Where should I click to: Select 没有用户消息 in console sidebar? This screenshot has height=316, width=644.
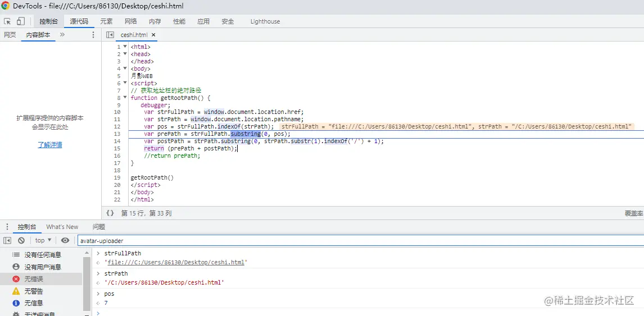point(41,267)
